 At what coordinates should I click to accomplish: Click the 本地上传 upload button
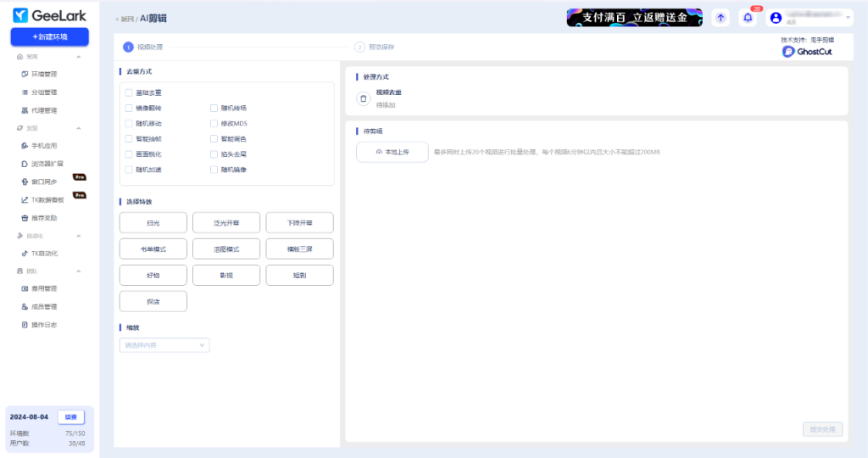coord(392,152)
